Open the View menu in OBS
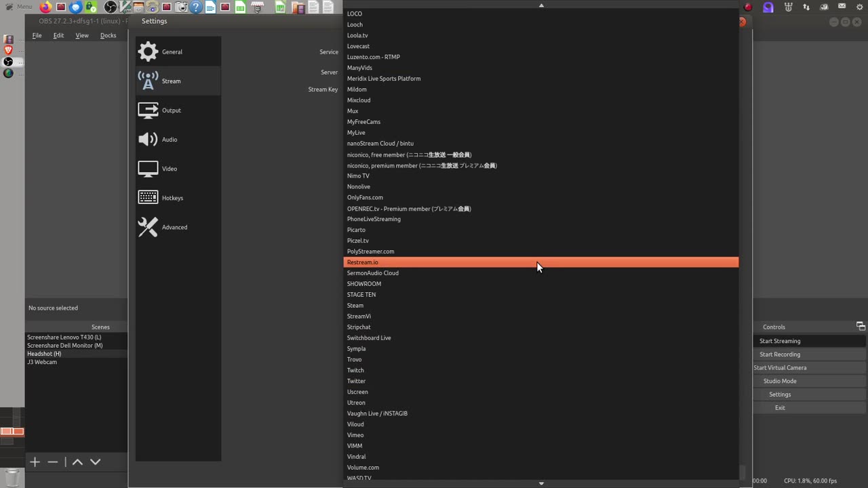 click(82, 35)
